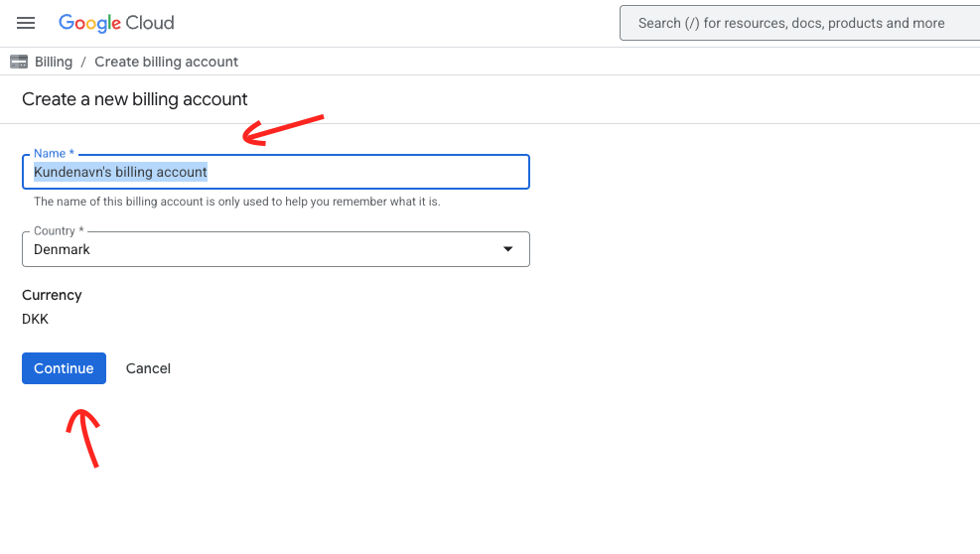Viewport: 980px width, 554px height.
Task: Cancel the billing account creation
Action: point(148,368)
